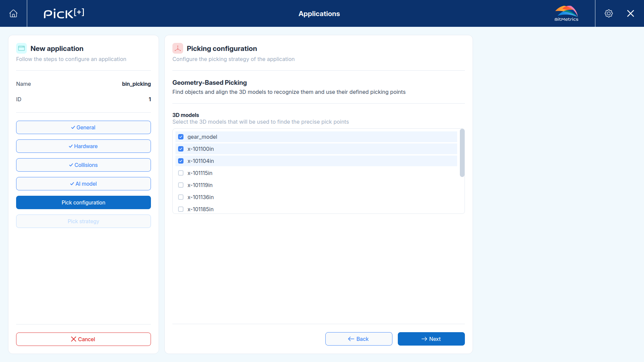Click the gear_model row label

202,137
